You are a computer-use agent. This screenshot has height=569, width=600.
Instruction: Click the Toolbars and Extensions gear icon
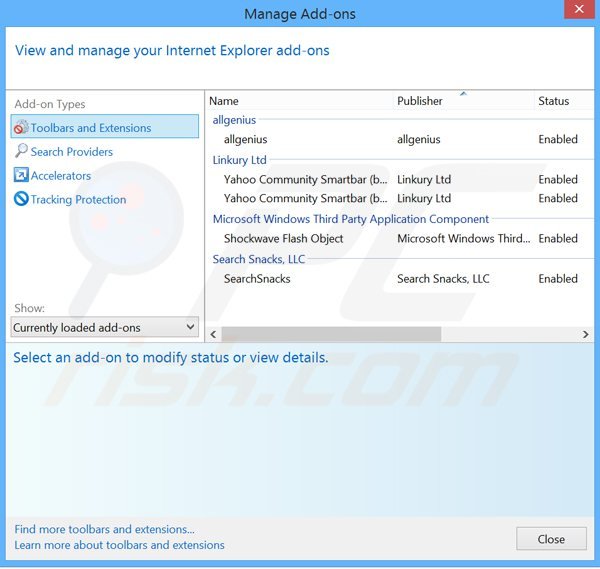pyautogui.click(x=21, y=127)
